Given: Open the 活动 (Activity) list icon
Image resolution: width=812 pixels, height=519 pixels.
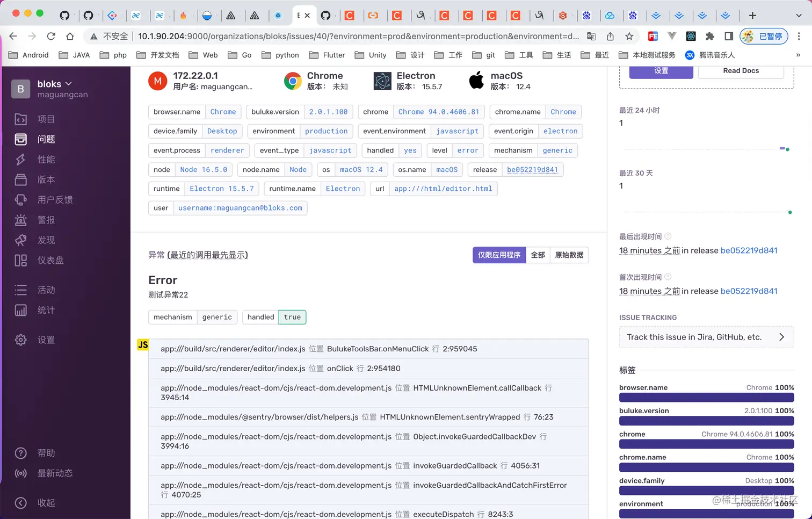Looking at the screenshot, I should click(20, 290).
